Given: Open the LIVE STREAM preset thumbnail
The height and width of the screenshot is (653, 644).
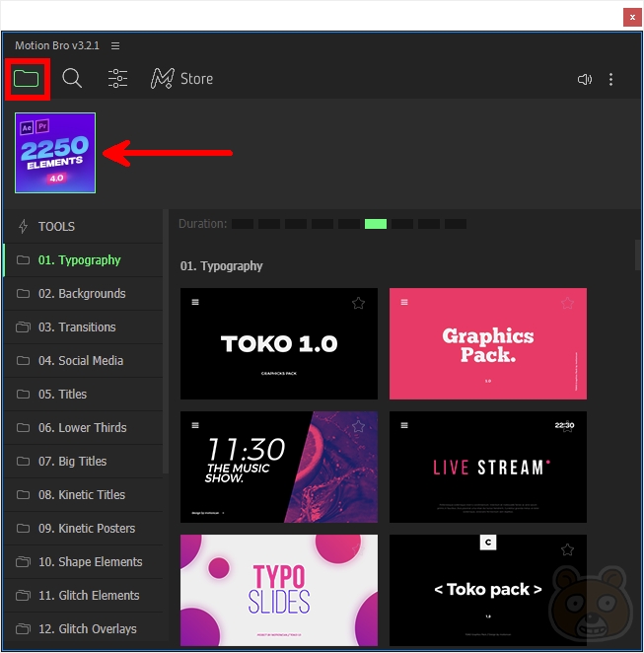Looking at the screenshot, I should (488, 467).
